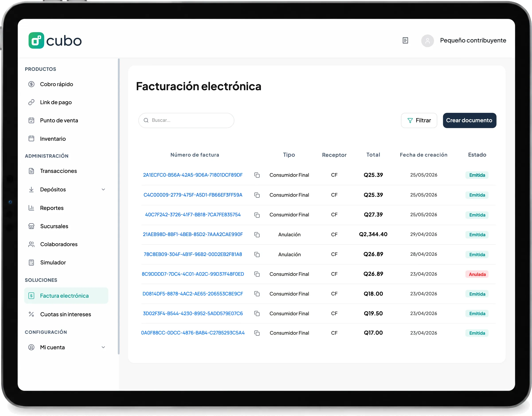This screenshot has width=532, height=416.
Task: Click the Estado column header
Action: pos(477,155)
